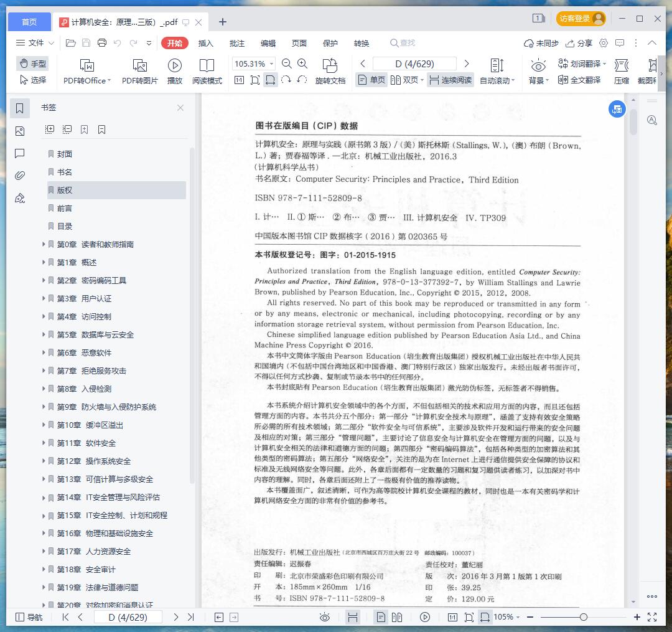Enter fullscreen from status bar
This screenshot has width=672, height=632.
652,617
